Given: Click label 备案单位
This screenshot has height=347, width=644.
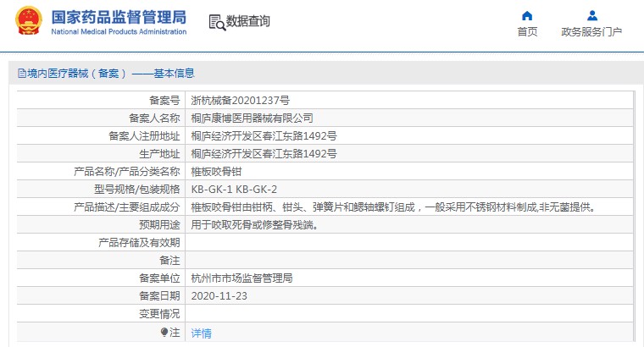Looking at the screenshot, I should 159,278.
